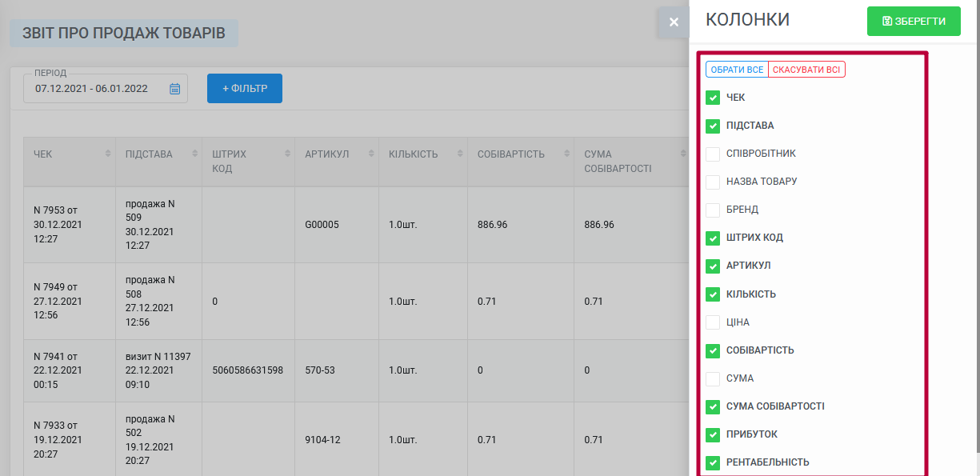Click the ЗБЕРЕГТИ save button
Viewport: 980px width, 476px height.
[914, 22]
